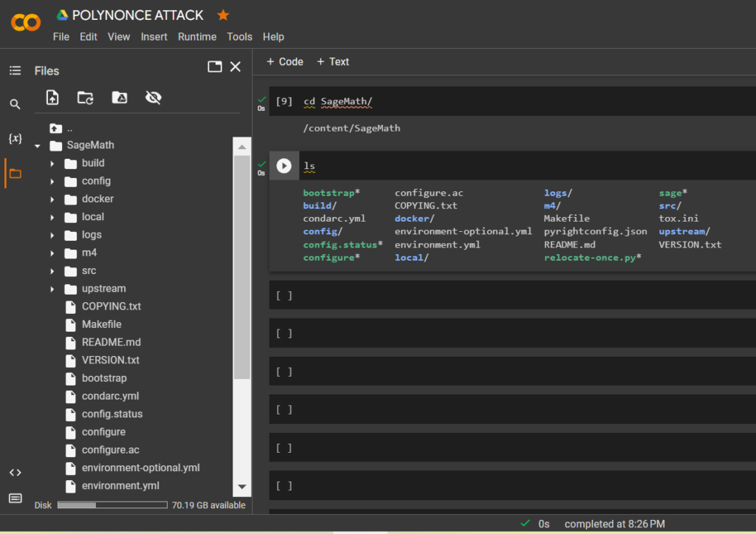The image size is (756, 534).
Task: Click the /content/SageMath output text
Action: coord(351,129)
